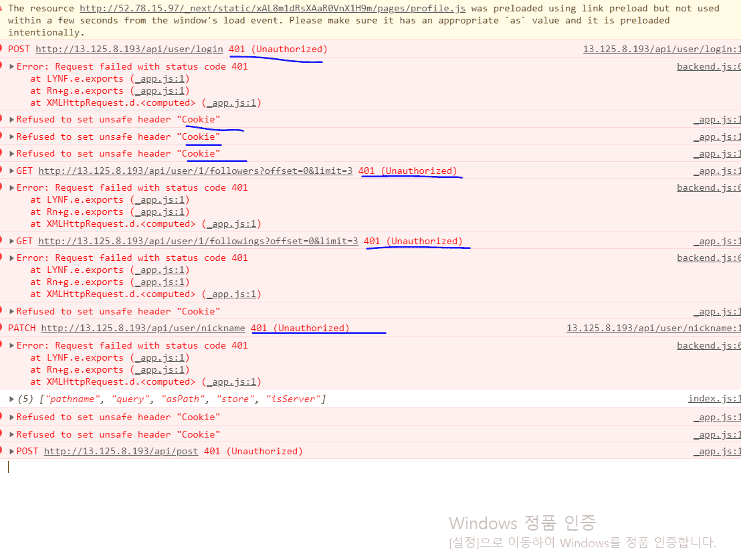
Task: Select 401 (Unauthorized) text in PATCH nickname row
Action: pos(300,329)
